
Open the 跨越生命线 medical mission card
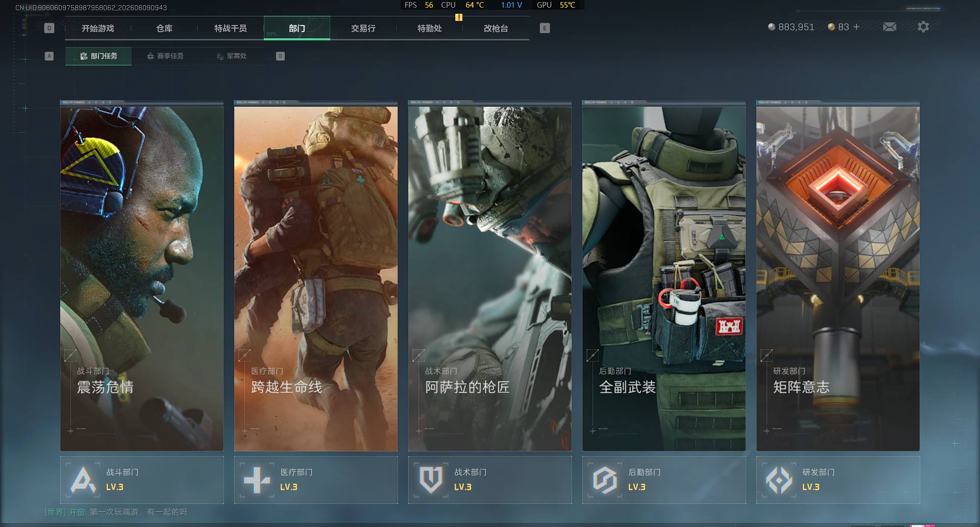(x=316, y=278)
